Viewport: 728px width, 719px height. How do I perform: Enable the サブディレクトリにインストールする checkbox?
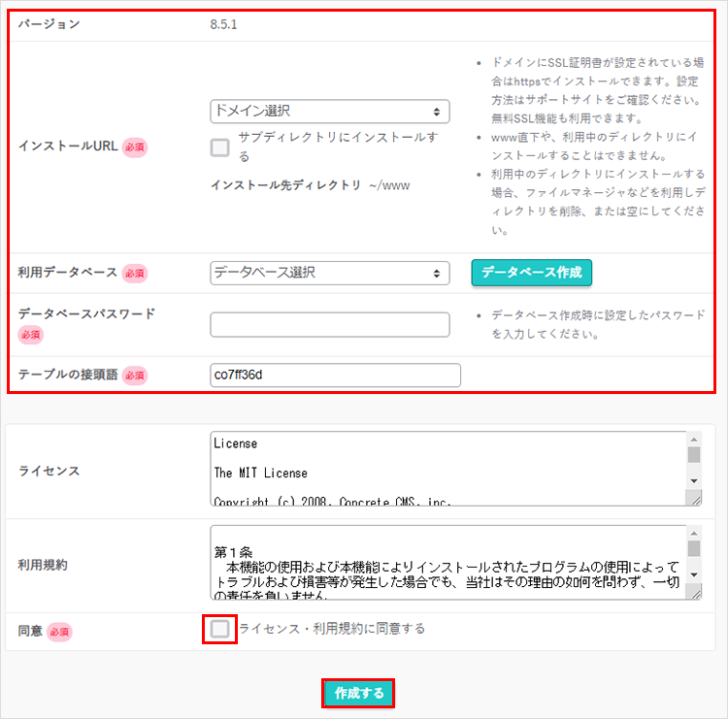[220, 147]
